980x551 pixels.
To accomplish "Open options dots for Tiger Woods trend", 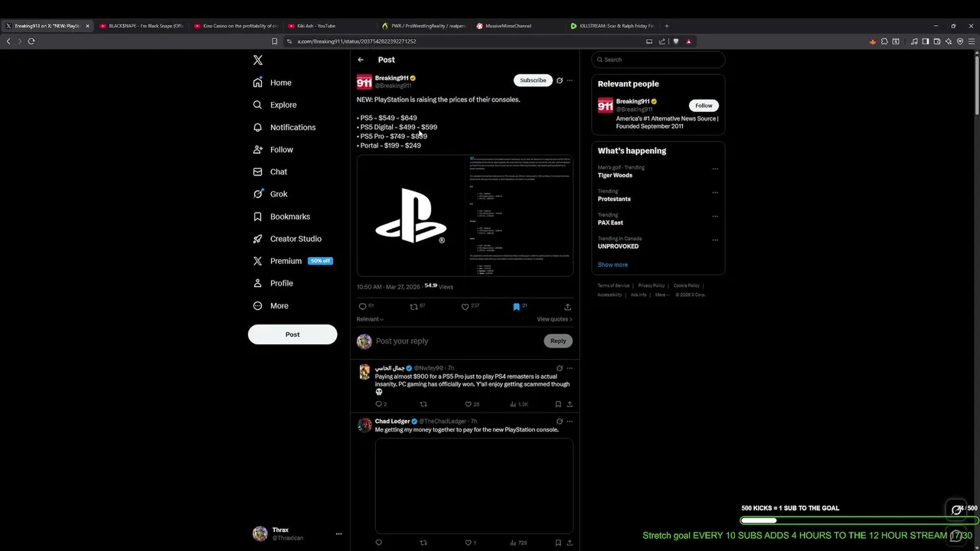I will (715, 169).
